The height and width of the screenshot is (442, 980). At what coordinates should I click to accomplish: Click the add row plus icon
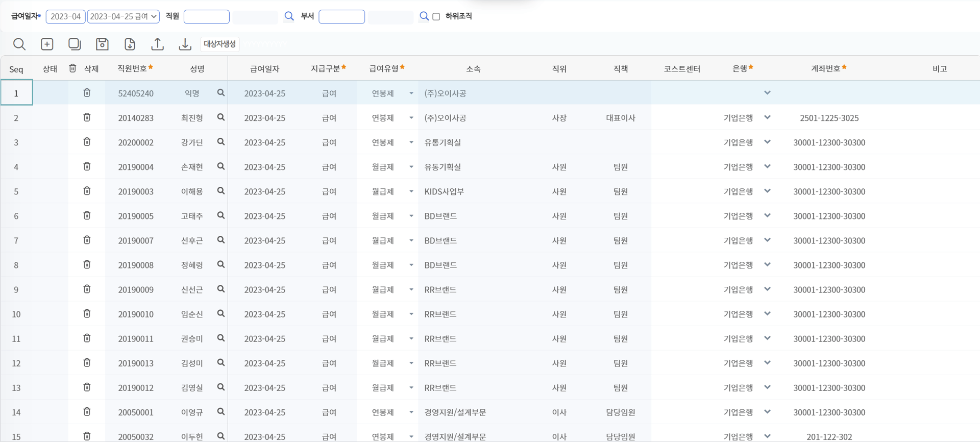47,44
